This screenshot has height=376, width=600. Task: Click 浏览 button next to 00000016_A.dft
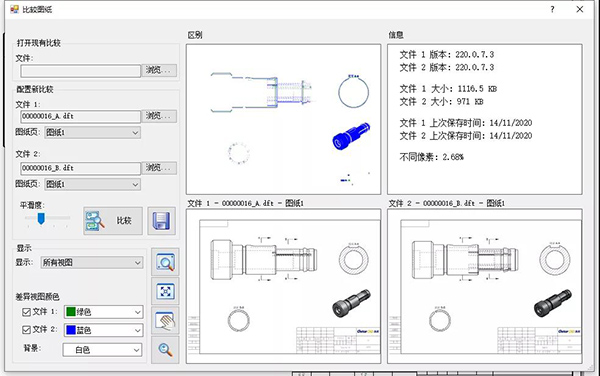[x=159, y=116]
